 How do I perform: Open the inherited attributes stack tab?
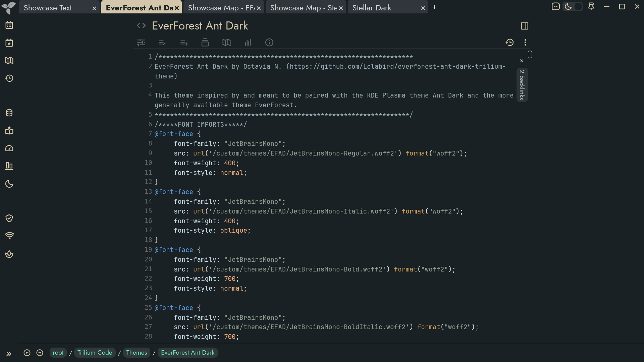click(x=205, y=42)
